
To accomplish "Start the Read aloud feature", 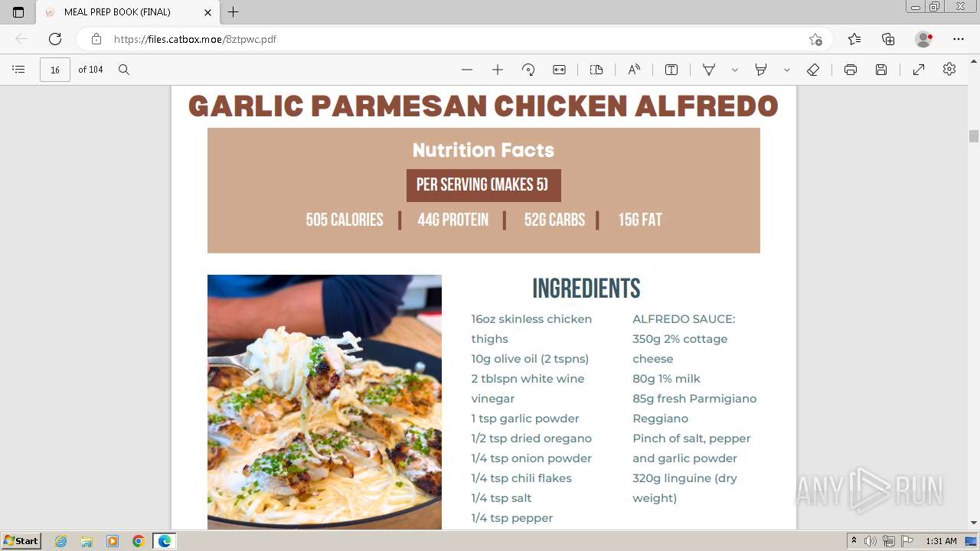I will (634, 70).
